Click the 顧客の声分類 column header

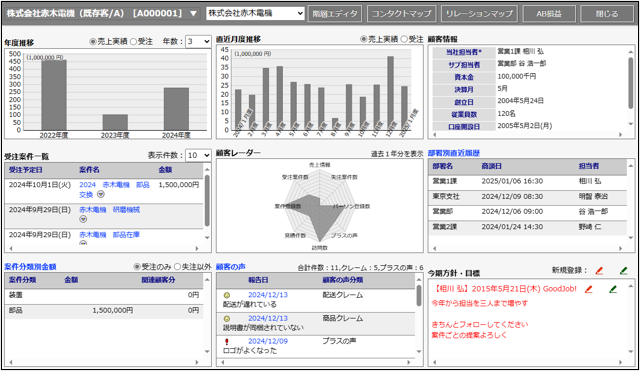click(x=342, y=280)
